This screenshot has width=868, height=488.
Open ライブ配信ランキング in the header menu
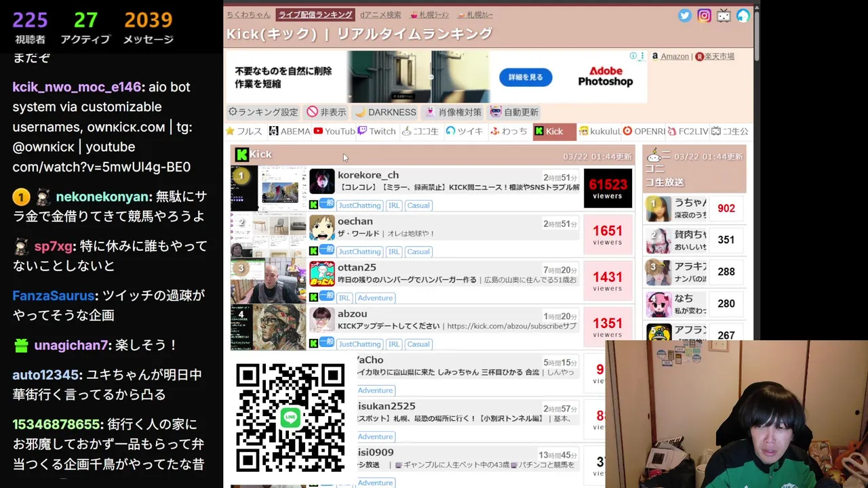[x=315, y=14]
